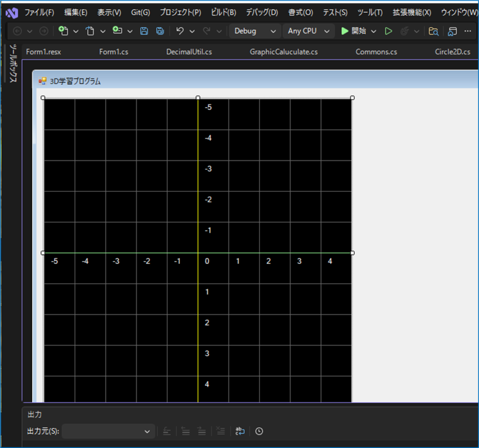Click the search in files folder icon
Screen dimensions: 479x448
pos(434,31)
